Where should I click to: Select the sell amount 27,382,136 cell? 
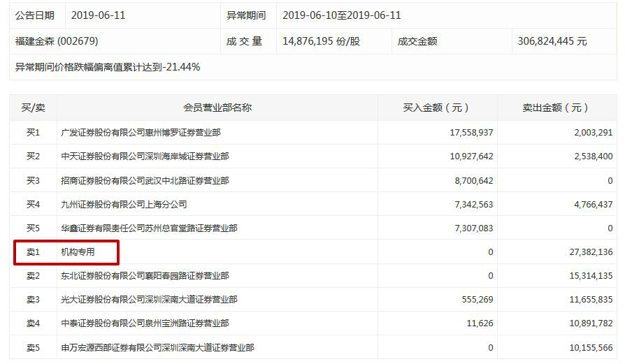(x=586, y=252)
